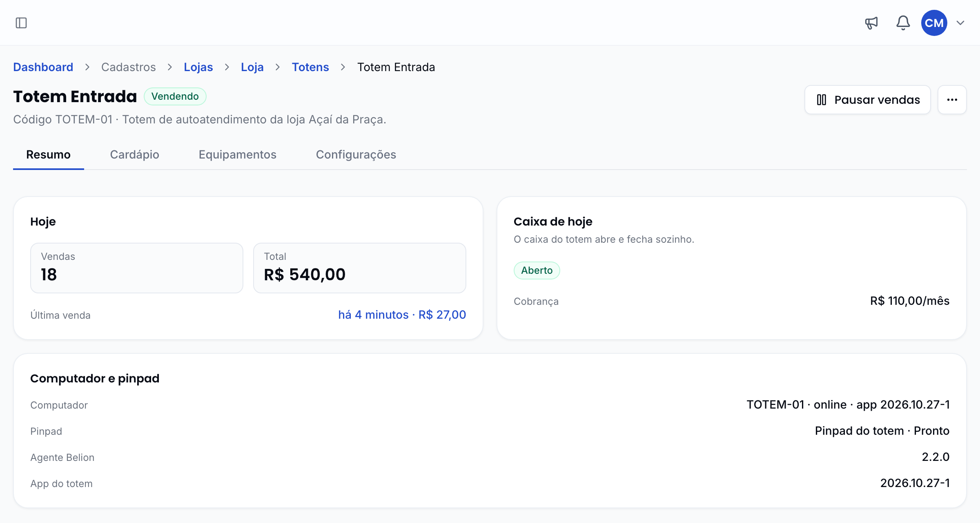Open the Equipamentos tab
980x523 pixels.
(238, 154)
